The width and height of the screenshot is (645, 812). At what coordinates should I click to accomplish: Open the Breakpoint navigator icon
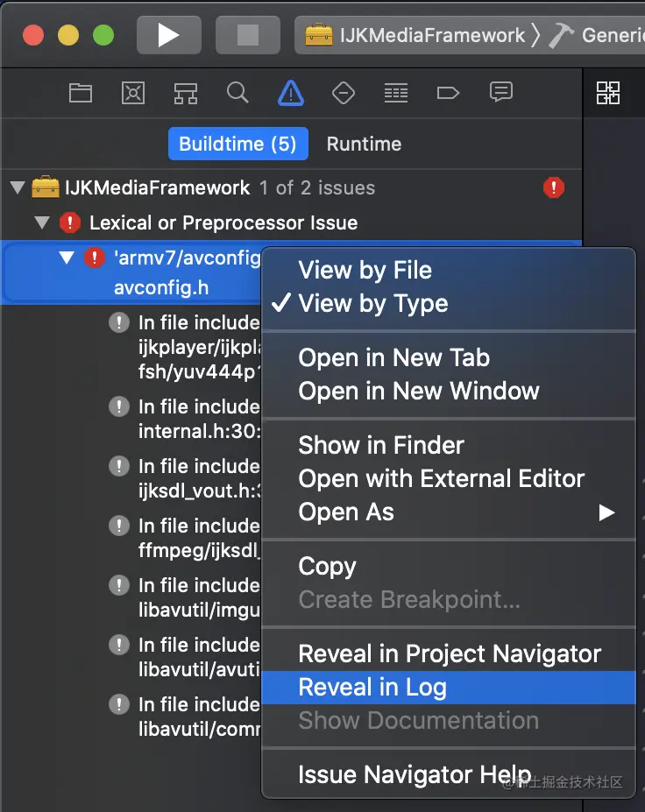(x=448, y=93)
